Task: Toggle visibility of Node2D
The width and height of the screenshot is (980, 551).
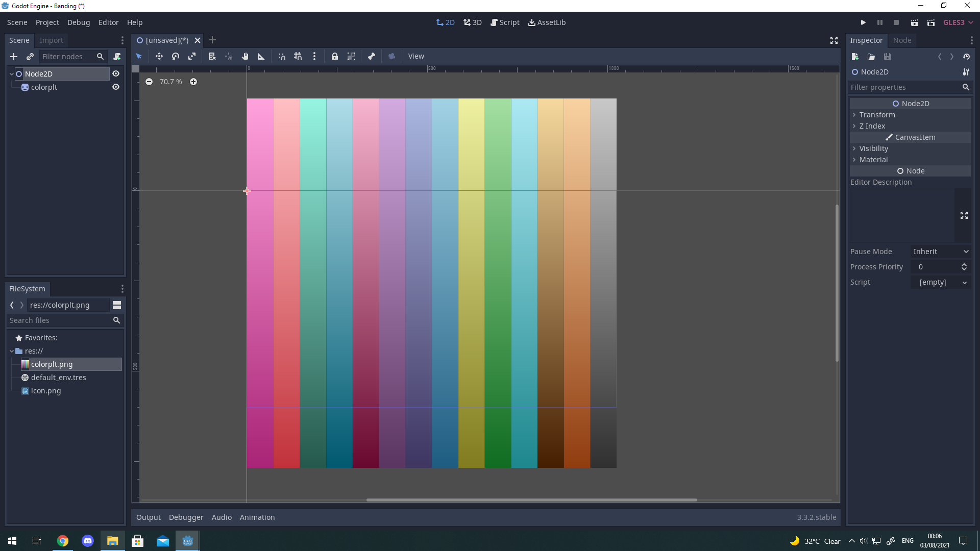Action: point(116,73)
